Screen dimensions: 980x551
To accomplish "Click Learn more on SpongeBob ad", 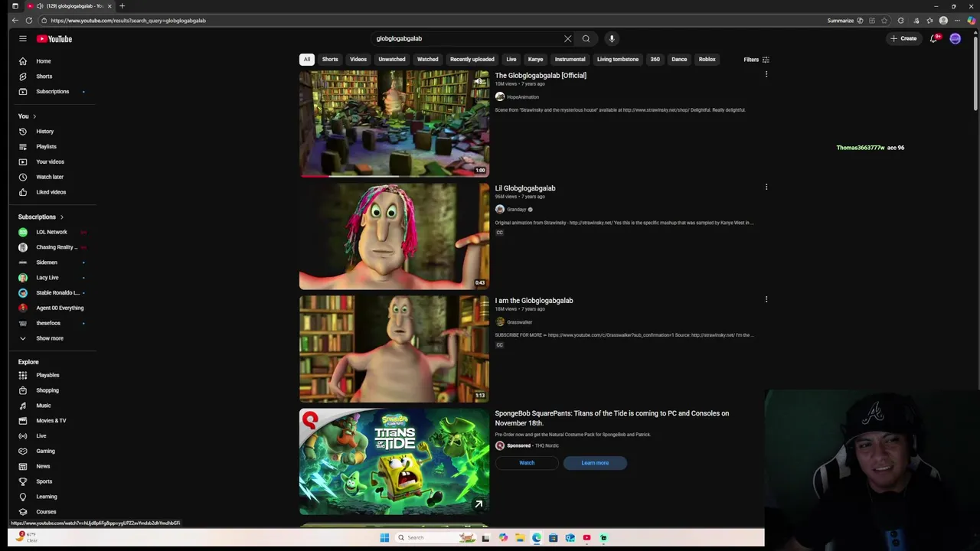I will [x=595, y=463].
